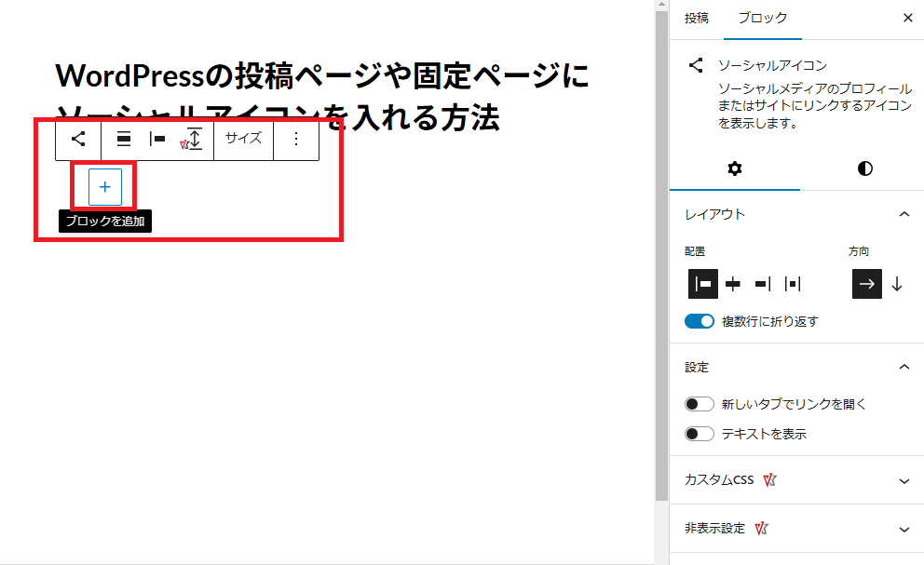This screenshot has height=565, width=924.
Task: Click the ソーシャルアイコン share icon in sidebar
Action: 696,65
